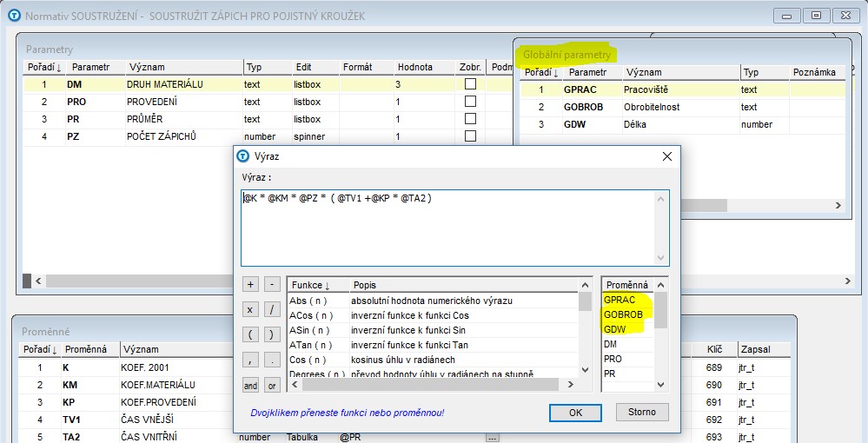This screenshot has width=868, height=443.
Task: Select ČAS VNĚJŠÍ variable row
Action: click(126, 420)
